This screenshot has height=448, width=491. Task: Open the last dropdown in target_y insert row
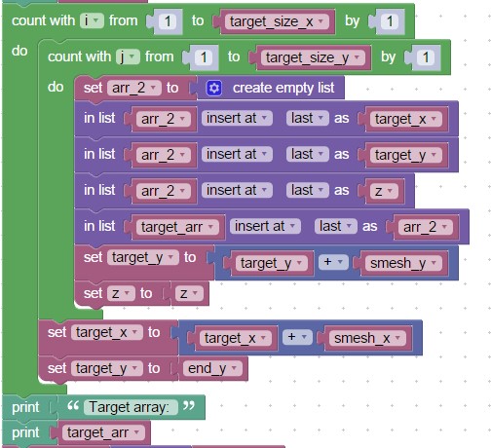click(x=308, y=154)
